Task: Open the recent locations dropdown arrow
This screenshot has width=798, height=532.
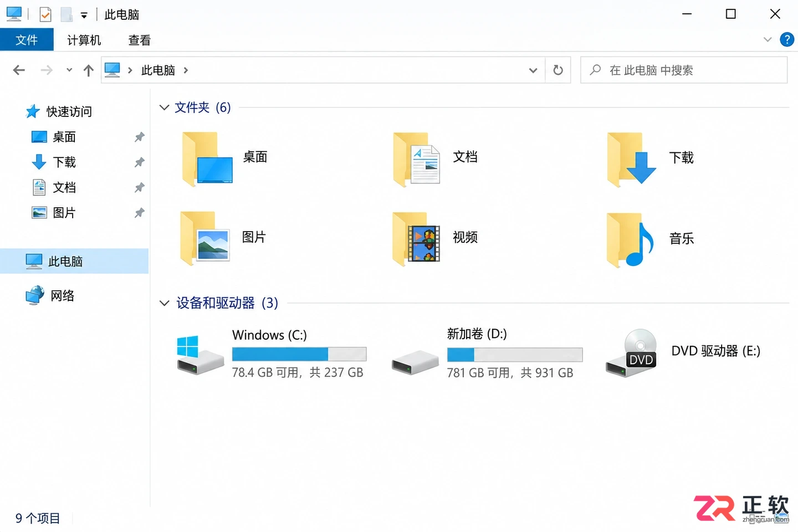Action: tap(69, 70)
